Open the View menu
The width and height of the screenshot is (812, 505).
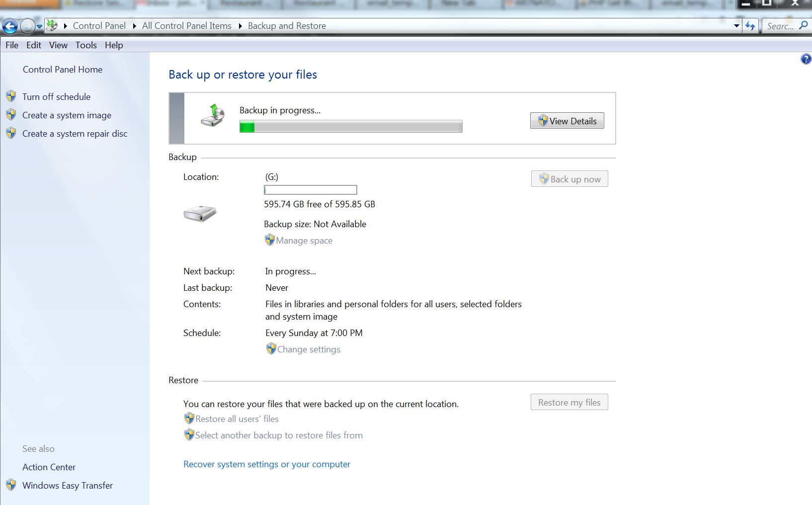coord(58,45)
